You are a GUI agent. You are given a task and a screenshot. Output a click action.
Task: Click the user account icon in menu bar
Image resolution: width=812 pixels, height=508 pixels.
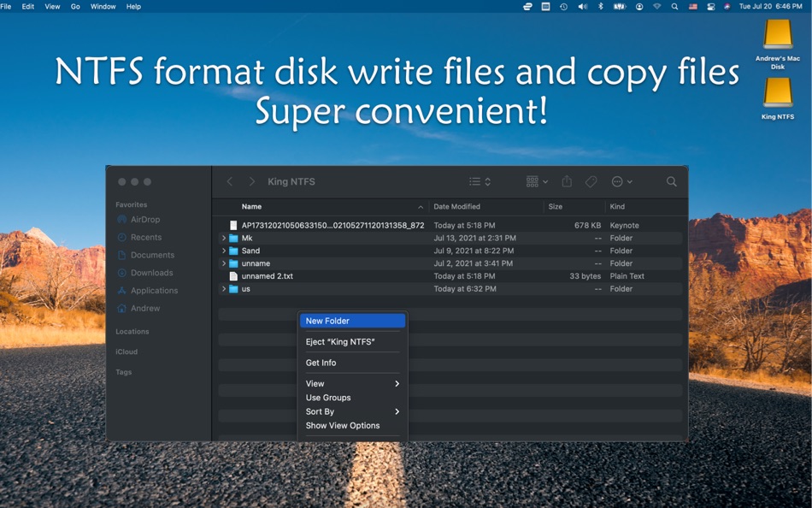pos(639,7)
